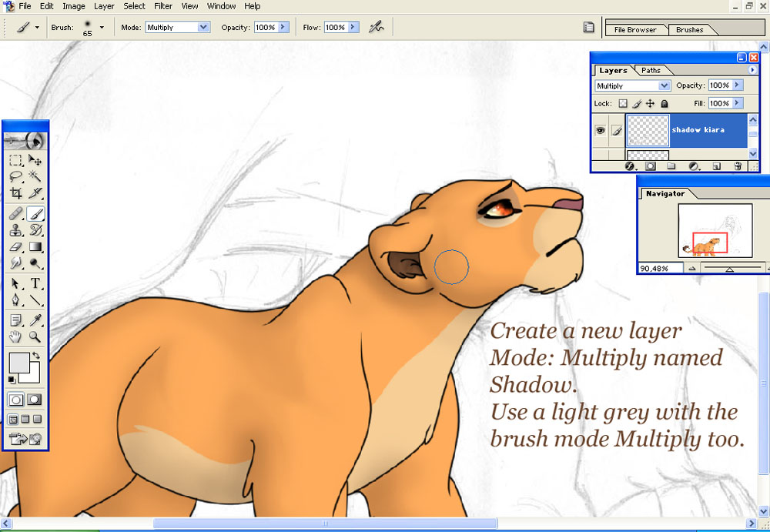Screen dimensions: 770x532
Task: Click the Clone Stamp tool
Action: [15, 230]
